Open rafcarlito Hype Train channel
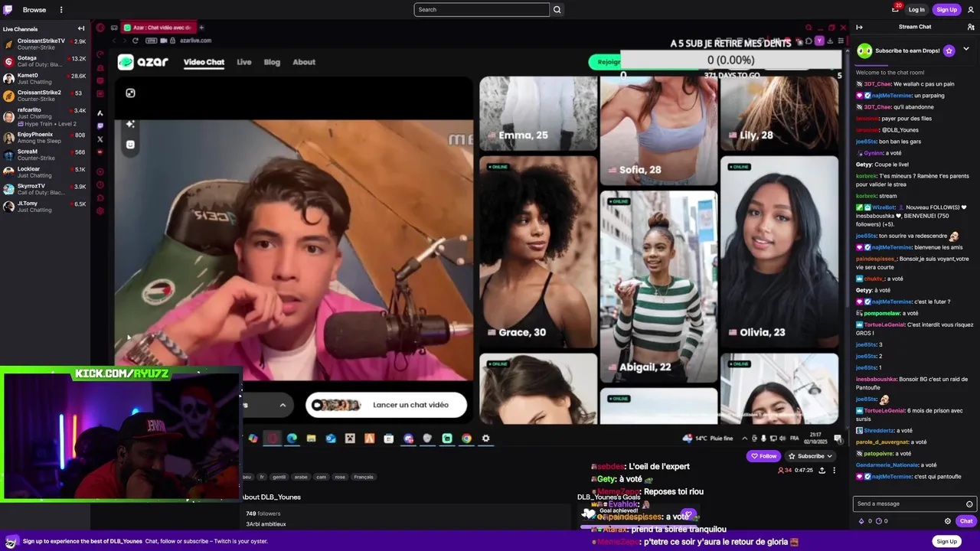The width and height of the screenshot is (980, 551). click(44, 116)
